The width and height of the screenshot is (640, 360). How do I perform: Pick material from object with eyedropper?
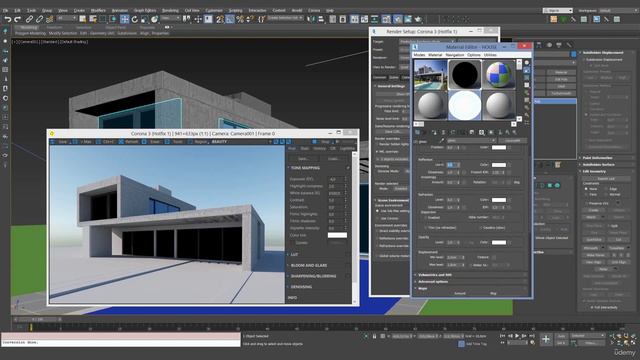442,140
